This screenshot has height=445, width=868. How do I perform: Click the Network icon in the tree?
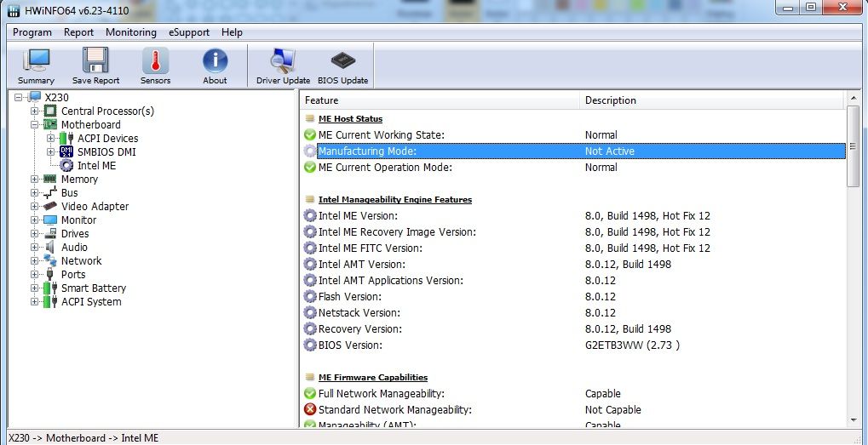50,260
